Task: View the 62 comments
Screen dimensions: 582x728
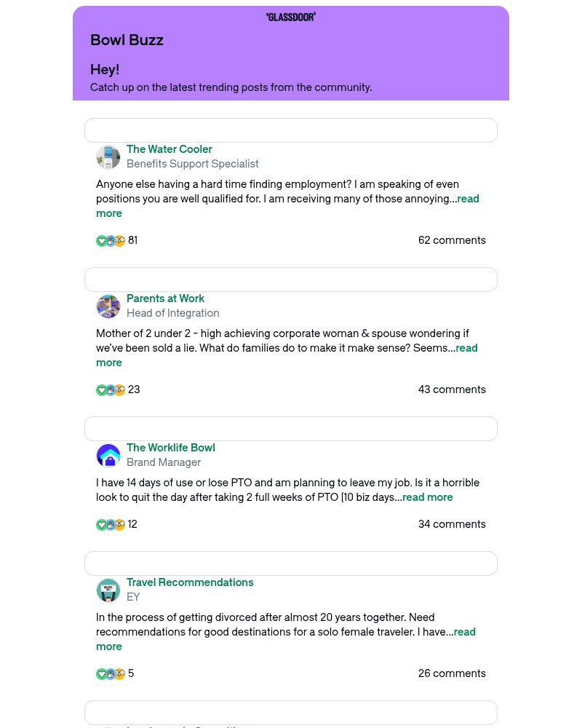Action: point(452,240)
